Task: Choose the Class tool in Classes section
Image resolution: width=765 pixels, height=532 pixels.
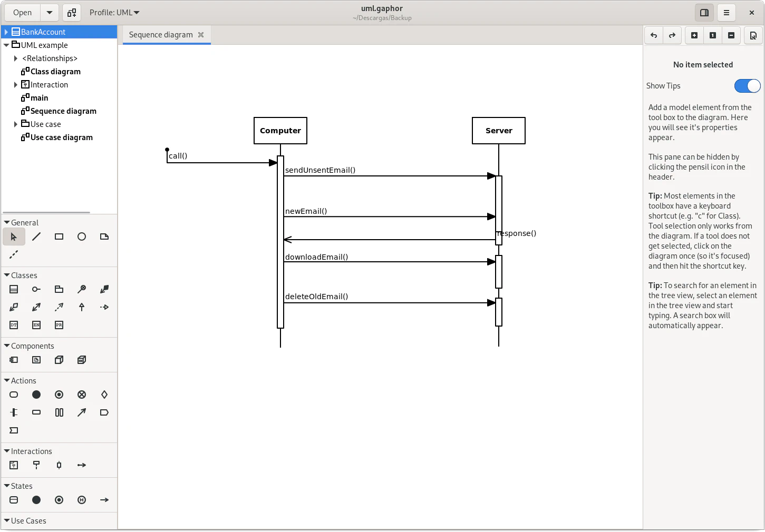Action: pyautogui.click(x=14, y=289)
